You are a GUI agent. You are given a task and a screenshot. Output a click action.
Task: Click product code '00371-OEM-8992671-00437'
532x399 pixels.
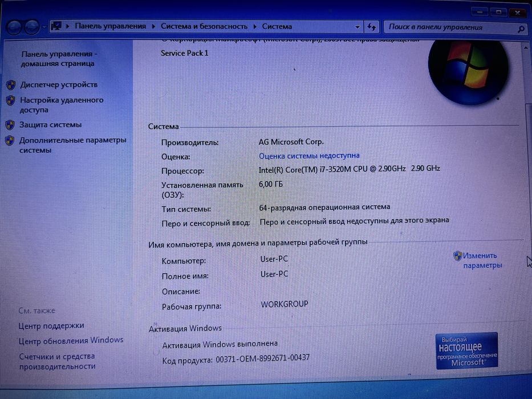(263, 359)
